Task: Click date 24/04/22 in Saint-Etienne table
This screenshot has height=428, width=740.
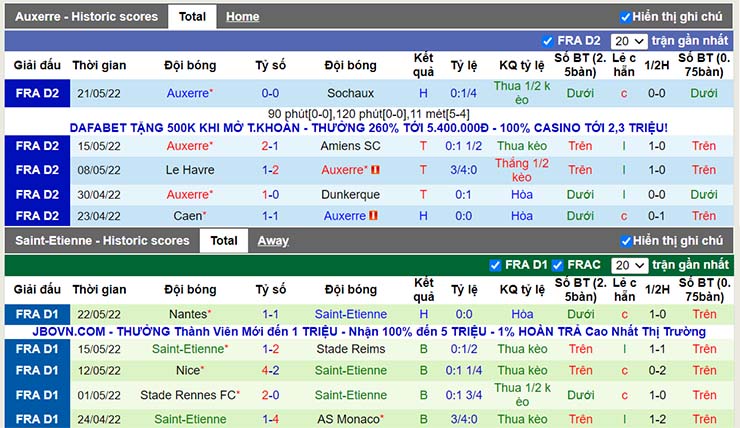Action: click(99, 419)
